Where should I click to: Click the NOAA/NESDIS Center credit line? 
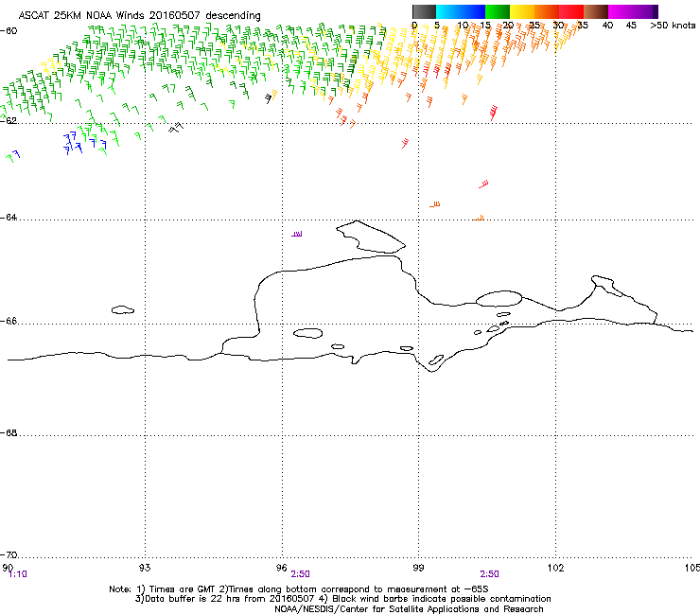[x=409, y=609]
